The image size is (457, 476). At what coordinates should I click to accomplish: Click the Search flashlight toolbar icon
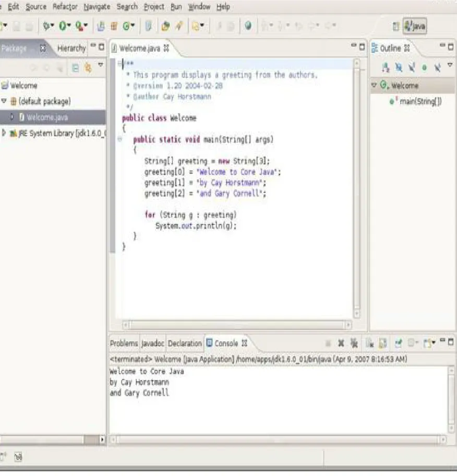point(179,27)
